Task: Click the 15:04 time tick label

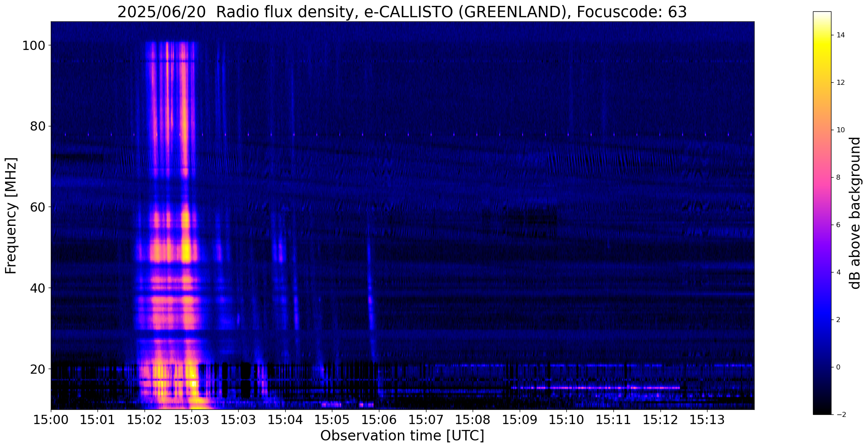Action: pyautogui.click(x=285, y=419)
